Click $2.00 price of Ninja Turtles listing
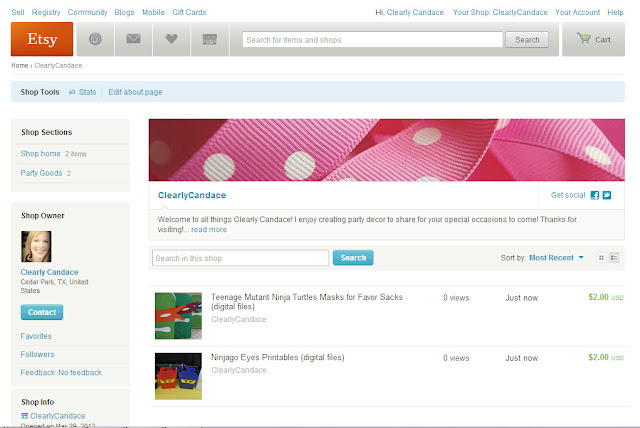The image size is (640, 428). pyautogui.click(x=598, y=297)
